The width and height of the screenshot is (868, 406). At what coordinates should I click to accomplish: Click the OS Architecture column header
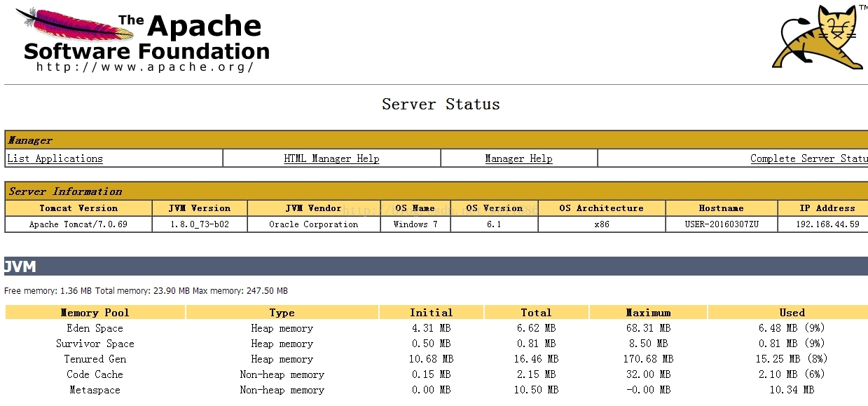click(602, 208)
